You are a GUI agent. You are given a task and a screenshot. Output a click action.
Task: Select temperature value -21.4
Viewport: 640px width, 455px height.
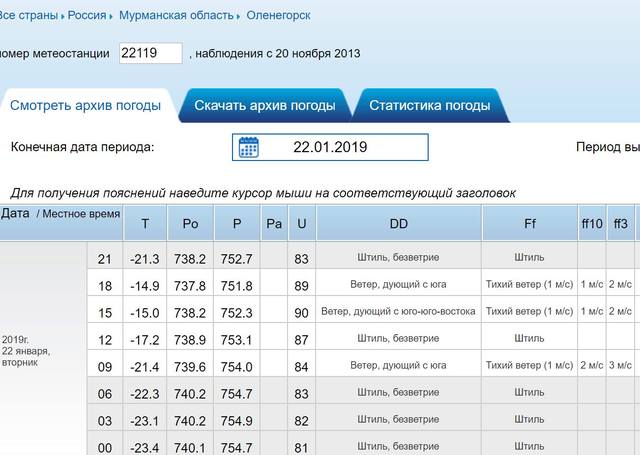145,366
